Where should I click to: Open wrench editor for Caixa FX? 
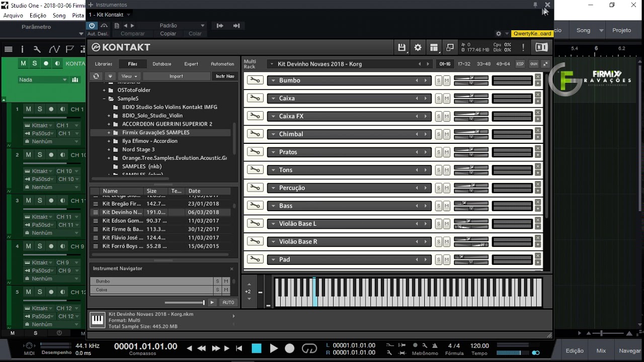[x=255, y=116]
